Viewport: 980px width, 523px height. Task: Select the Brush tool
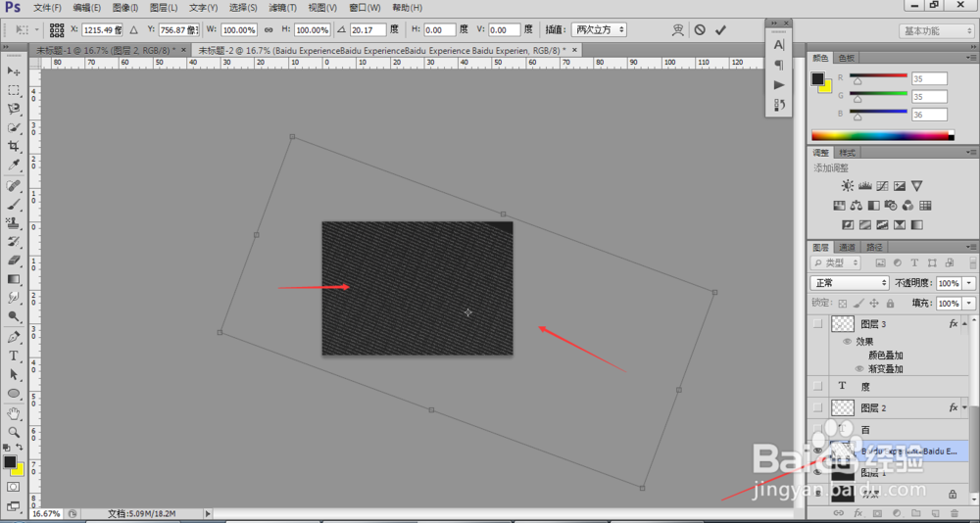[x=14, y=205]
